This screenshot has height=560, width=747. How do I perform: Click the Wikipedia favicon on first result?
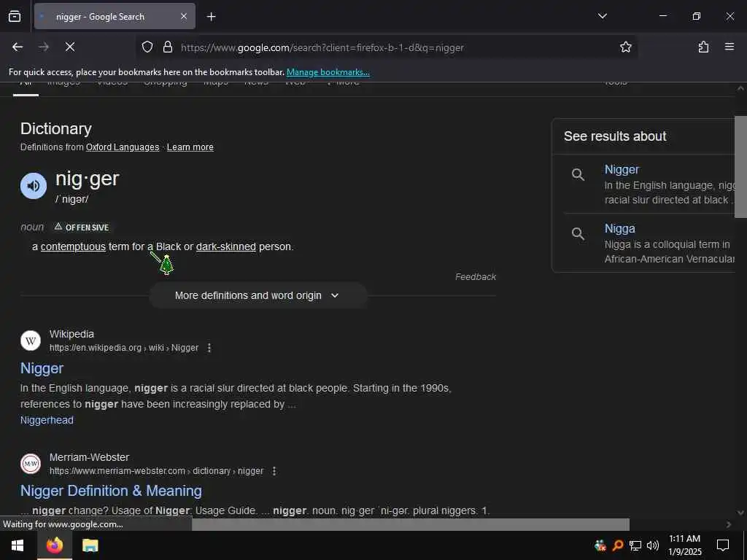pos(31,341)
